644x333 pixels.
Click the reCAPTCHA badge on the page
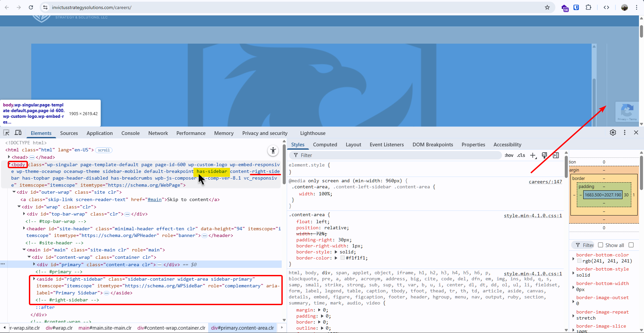tap(627, 111)
